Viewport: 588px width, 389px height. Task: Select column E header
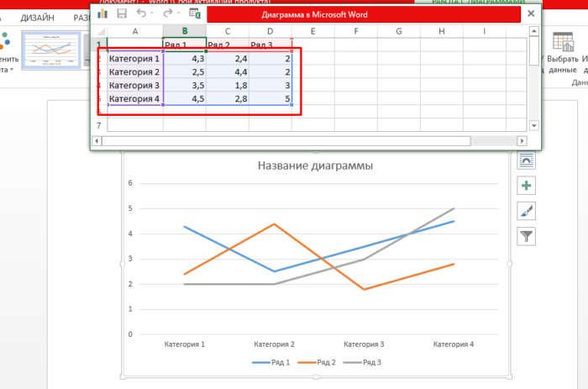[x=312, y=31]
